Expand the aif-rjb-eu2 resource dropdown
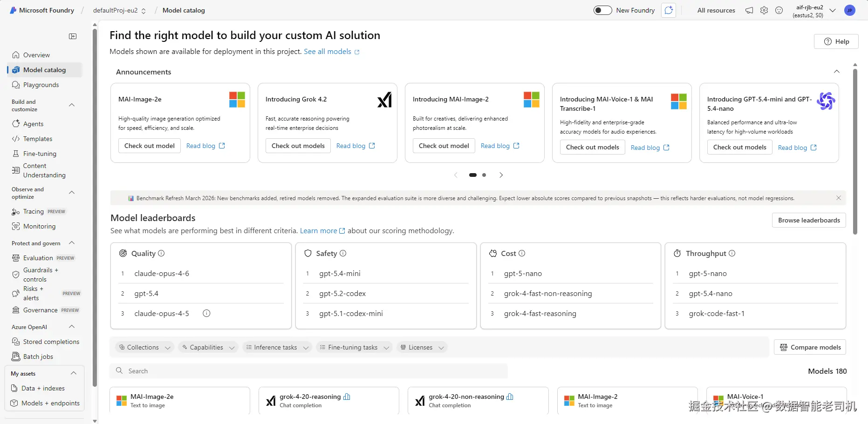Viewport: 868px width, 424px height. [x=833, y=10]
